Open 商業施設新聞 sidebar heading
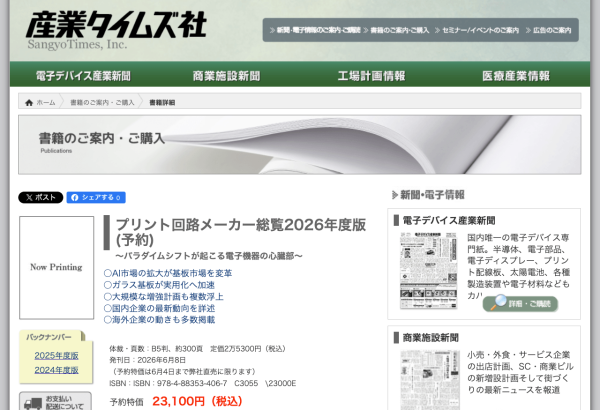Viewport: 600px width, 410px height. click(430, 338)
